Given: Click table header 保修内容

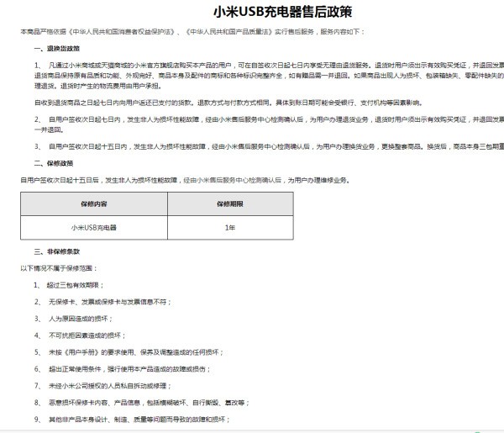Looking at the screenshot, I should 94,204.
